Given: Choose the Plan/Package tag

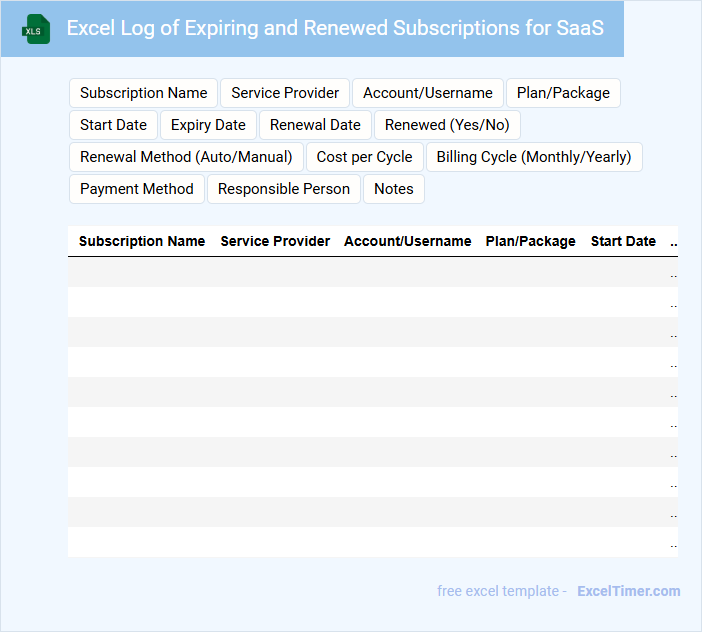Looking at the screenshot, I should [563, 93].
